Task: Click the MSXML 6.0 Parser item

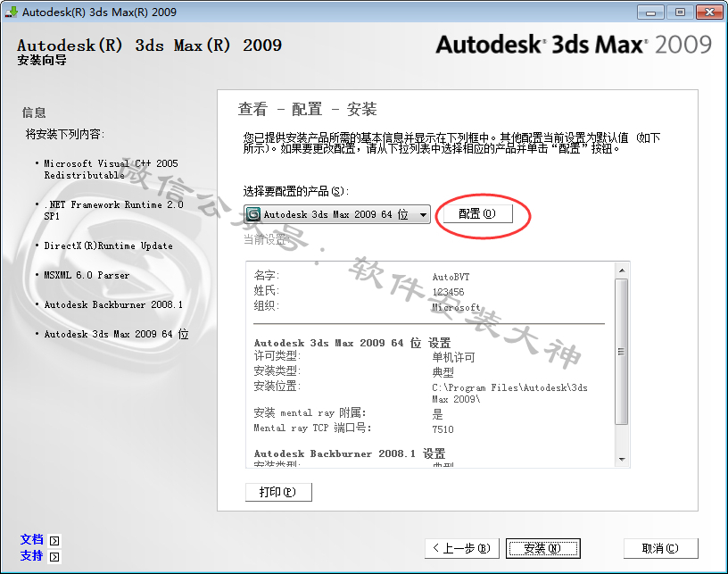Action: [x=87, y=275]
